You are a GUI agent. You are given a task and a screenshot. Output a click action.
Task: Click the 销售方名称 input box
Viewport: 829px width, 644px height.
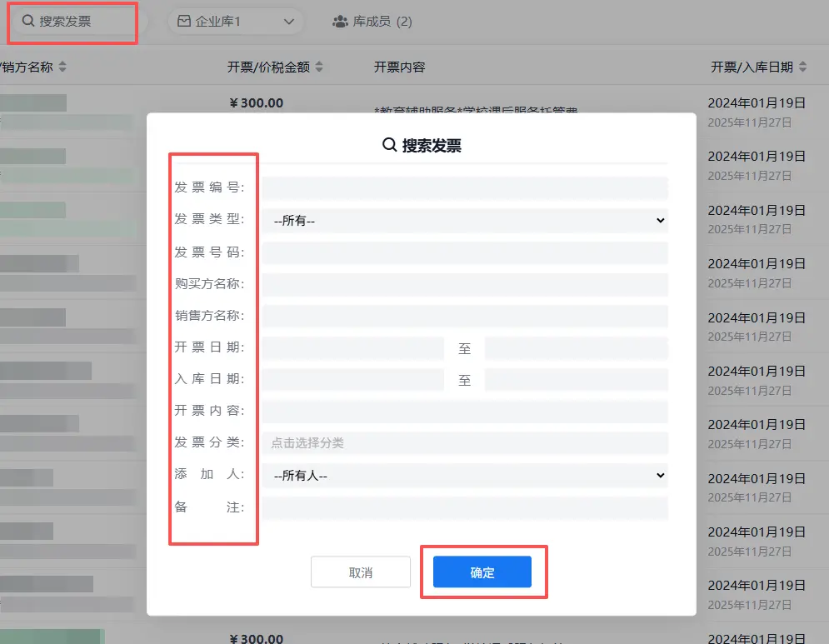(465, 317)
